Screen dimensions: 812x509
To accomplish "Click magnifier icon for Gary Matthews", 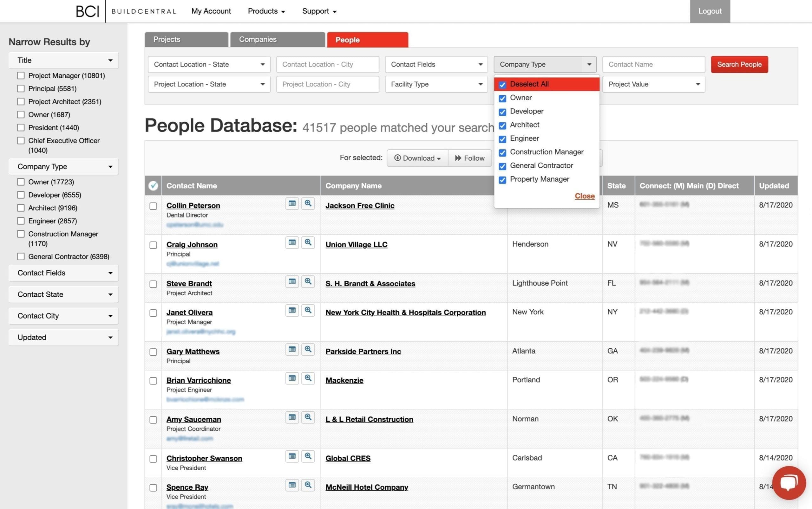I will (308, 350).
